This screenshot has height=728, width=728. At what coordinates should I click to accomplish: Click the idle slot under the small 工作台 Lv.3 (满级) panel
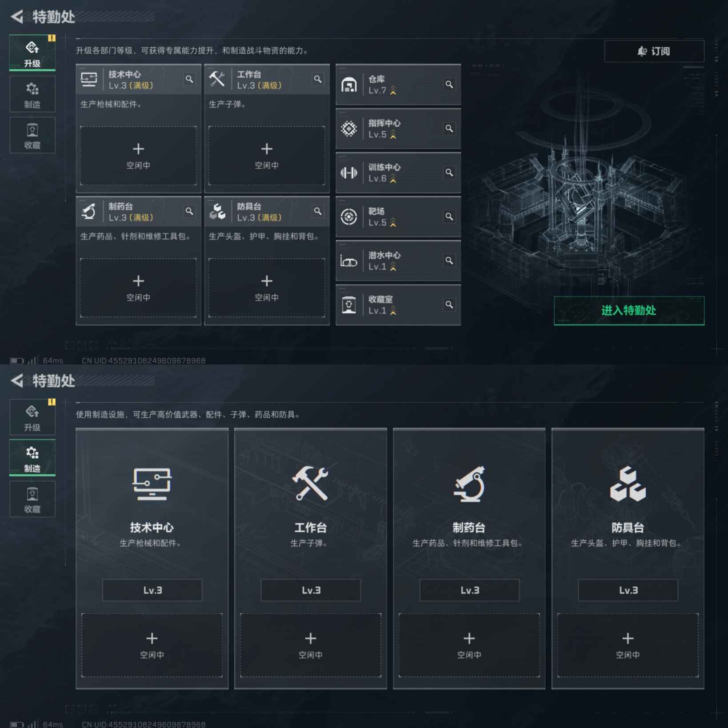(x=266, y=155)
